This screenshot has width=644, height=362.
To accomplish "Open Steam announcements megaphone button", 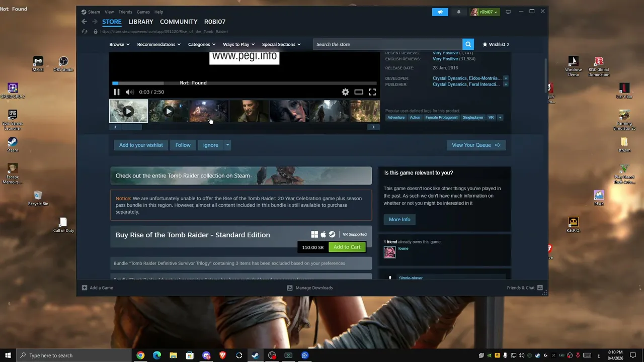I will (x=440, y=12).
